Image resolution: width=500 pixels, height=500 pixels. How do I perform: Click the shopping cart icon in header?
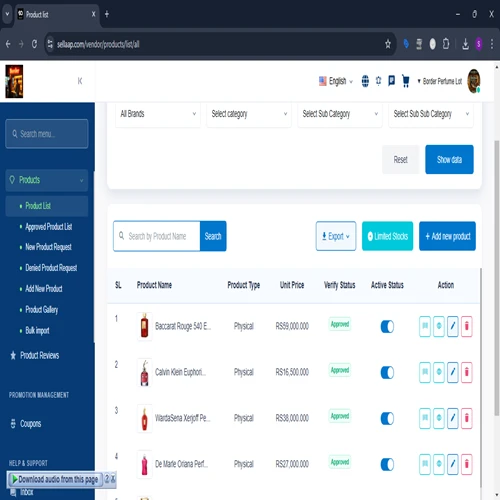click(405, 81)
